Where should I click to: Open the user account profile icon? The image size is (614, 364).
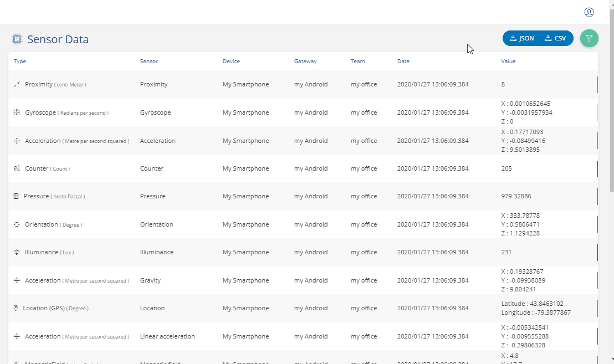point(589,12)
